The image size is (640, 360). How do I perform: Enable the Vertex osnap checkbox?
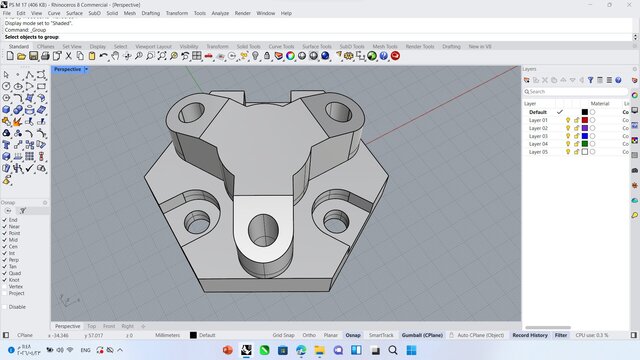tap(4, 287)
